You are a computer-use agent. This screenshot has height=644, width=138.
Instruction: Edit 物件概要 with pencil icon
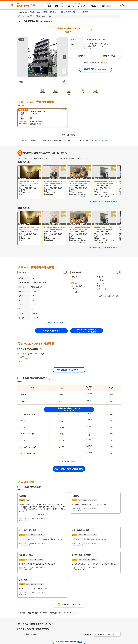[x=66, y=273]
